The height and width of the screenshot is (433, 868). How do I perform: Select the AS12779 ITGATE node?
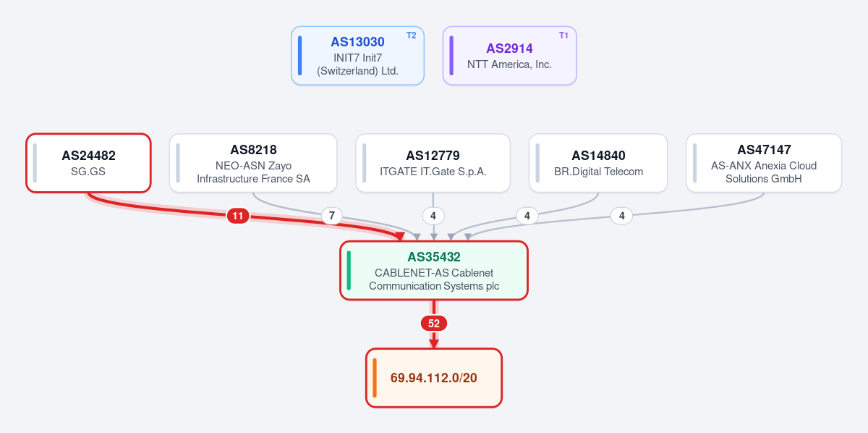(x=433, y=163)
